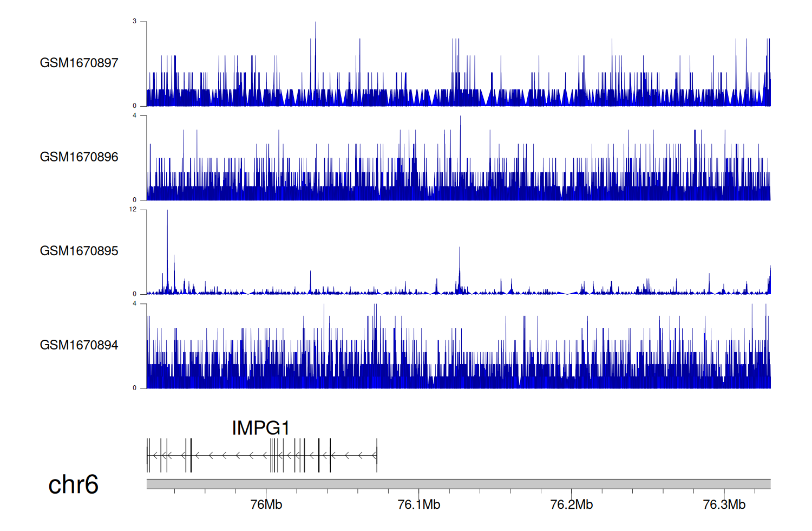
Task: Click the y-axis zero label of GSM1670895
Action: [x=134, y=294]
